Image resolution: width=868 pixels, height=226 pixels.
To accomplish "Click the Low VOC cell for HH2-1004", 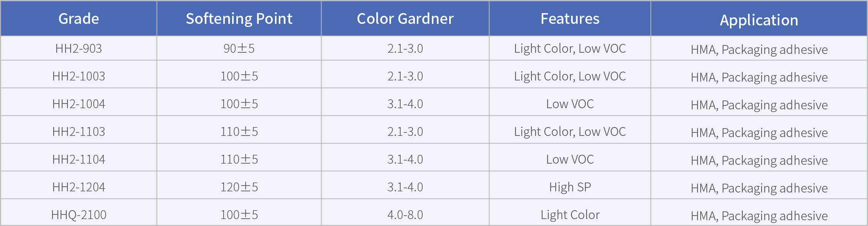I will 570,104.
